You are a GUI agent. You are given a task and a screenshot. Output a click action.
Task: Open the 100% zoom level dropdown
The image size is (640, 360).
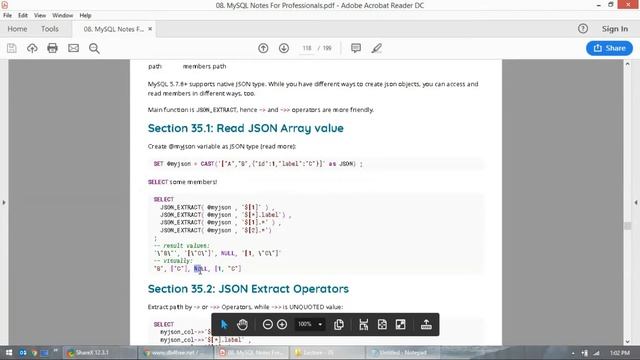click(x=310, y=324)
